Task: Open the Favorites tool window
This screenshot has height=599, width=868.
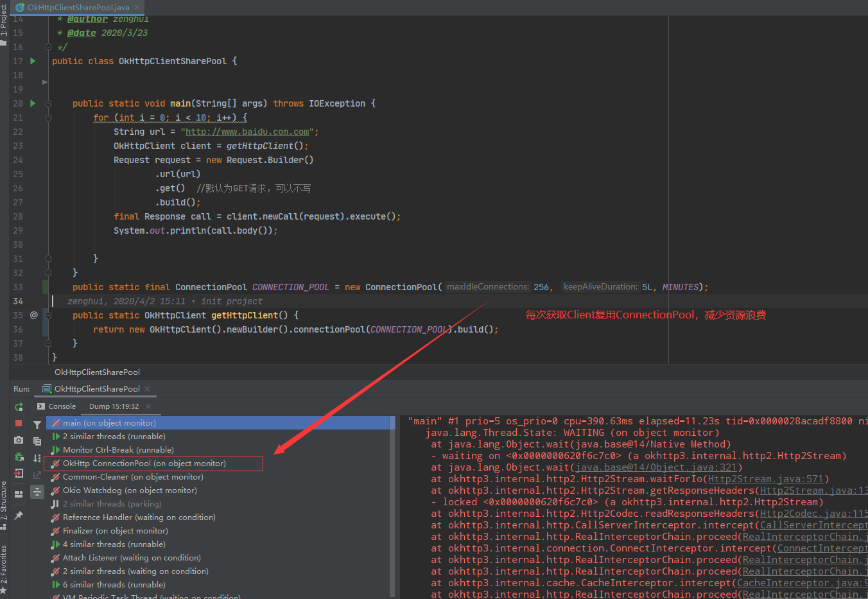Action: coord(4,570)
